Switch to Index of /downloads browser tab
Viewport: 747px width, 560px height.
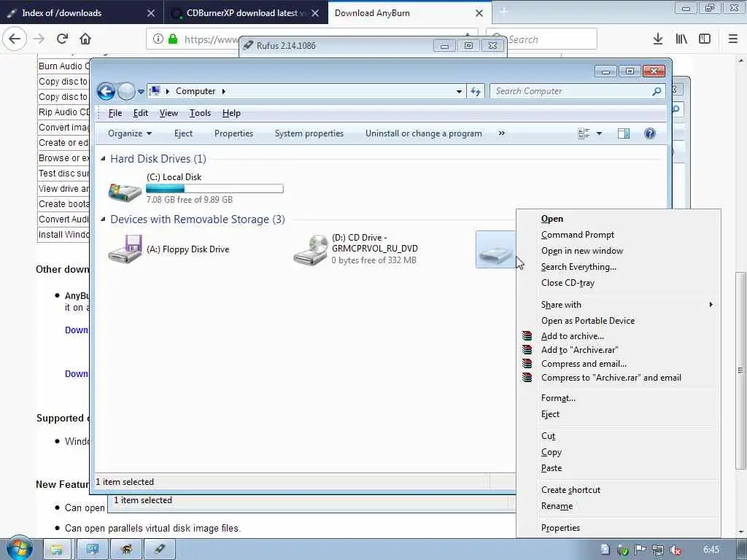82,13
